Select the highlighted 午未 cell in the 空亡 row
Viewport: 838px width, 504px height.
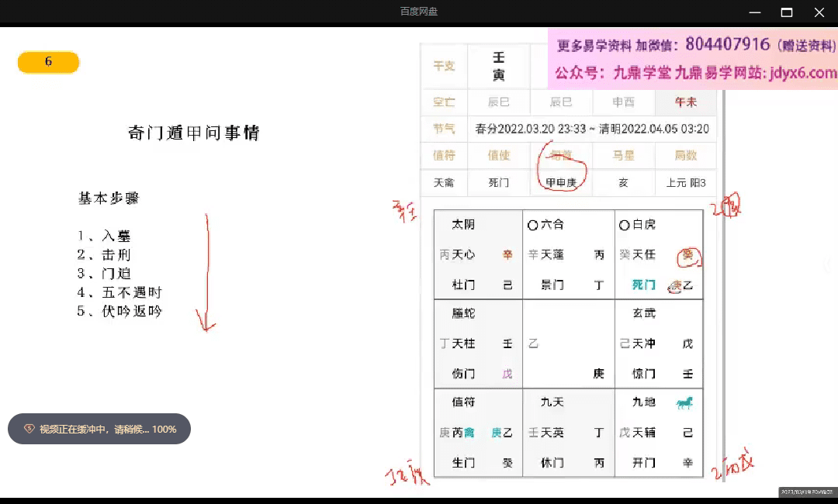click(686, 102)
